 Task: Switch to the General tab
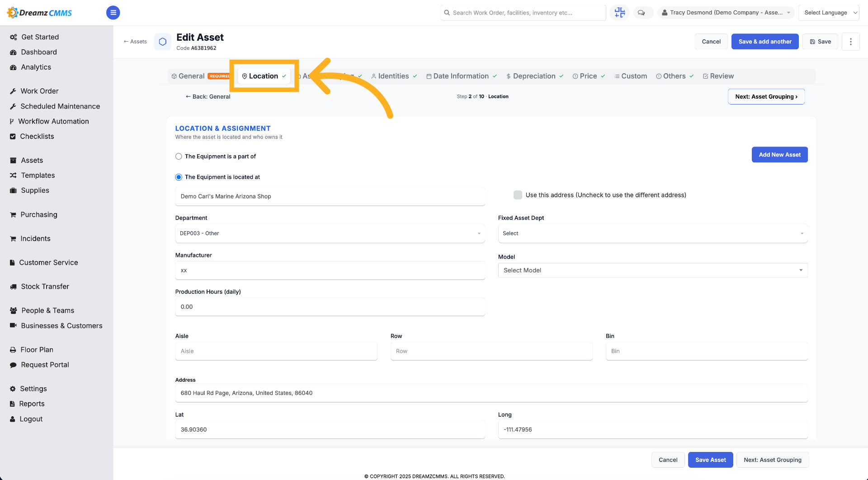[x=201, y=76]
